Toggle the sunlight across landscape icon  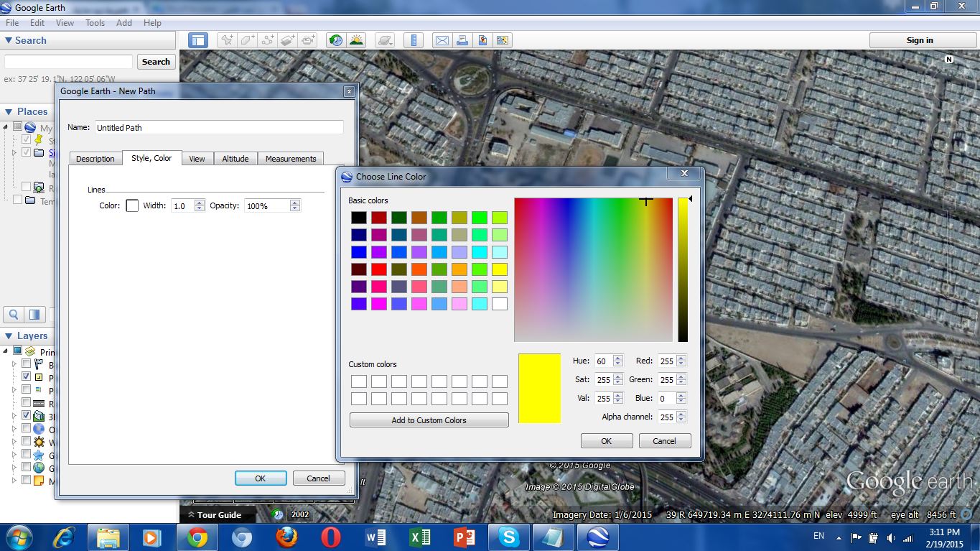pos(356,40)
